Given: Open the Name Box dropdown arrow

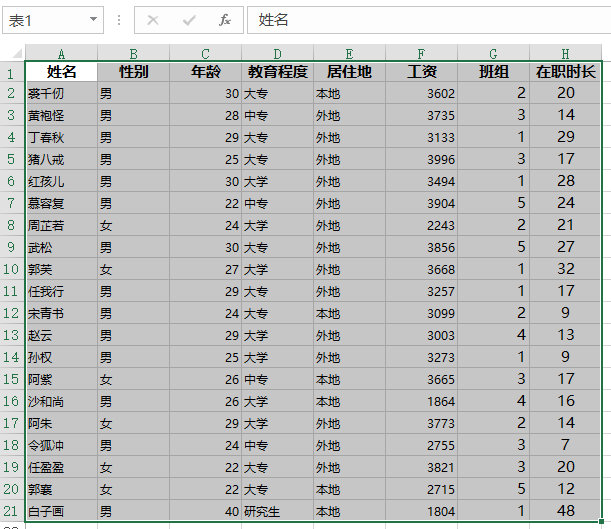Looking at the screenshot, I should [93, 19].
